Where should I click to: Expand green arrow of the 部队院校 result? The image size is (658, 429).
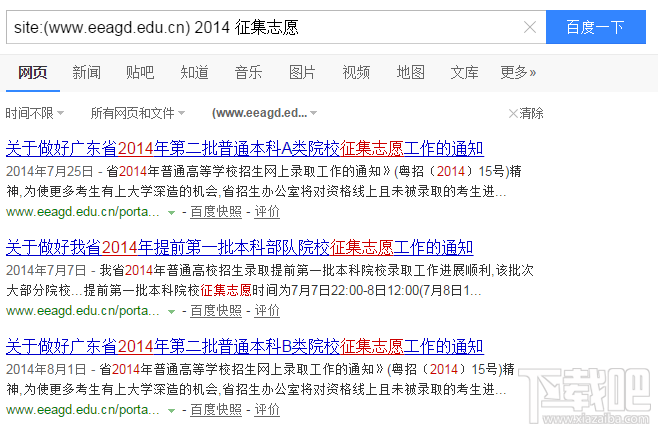click(171, 312)
